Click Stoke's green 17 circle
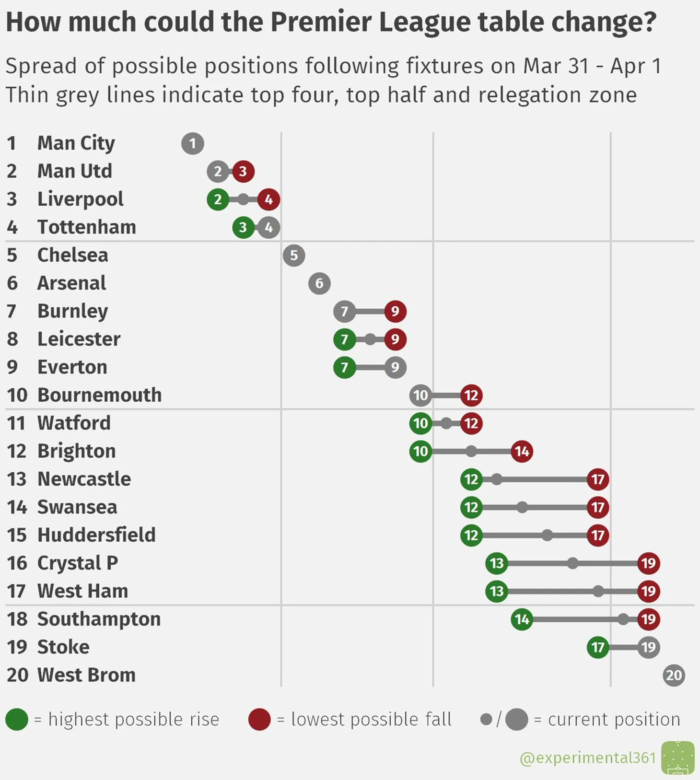700x780 pixels. tap(598, 647)
